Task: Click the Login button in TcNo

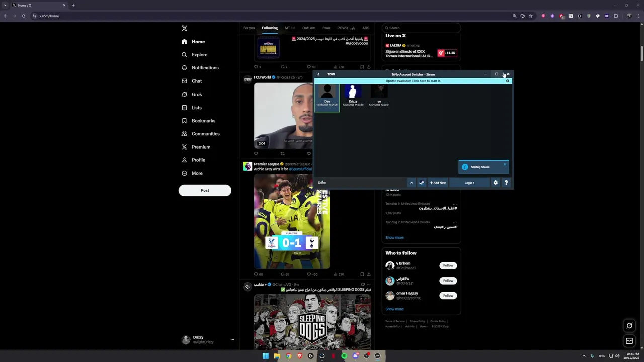Action: pyautogui.click(x=469, y=183)
